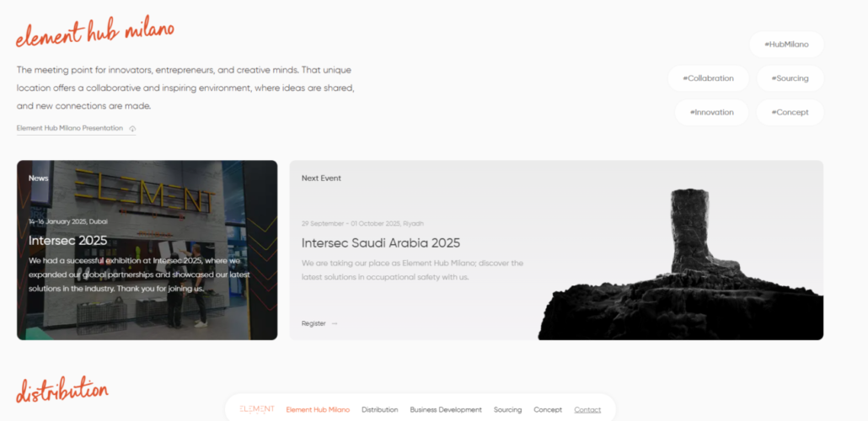This screenshot has width=868, height=421.
Task: Click the text 'We had a successful exhibition at Intersec 2025'
Action: click(140, 274)
